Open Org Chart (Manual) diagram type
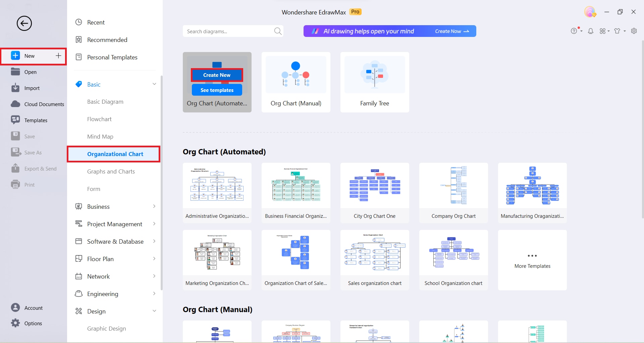The image size is (644, 343). click(x=296, y=82)
